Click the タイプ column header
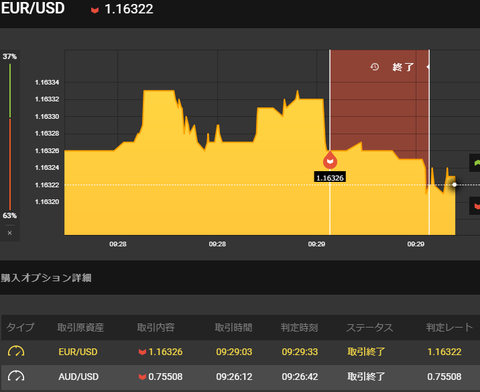The width and height of the screenshot is (480, 392). pos(20,327)
